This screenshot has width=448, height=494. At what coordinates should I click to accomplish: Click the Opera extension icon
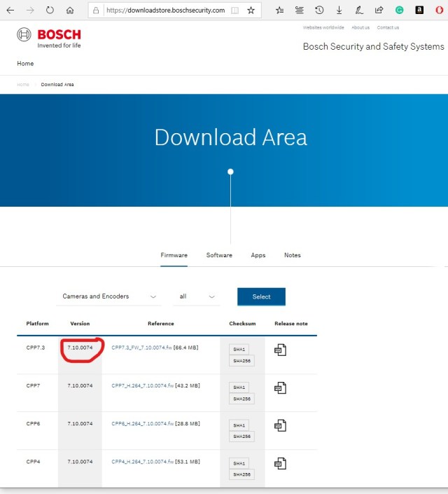[438, 11]
